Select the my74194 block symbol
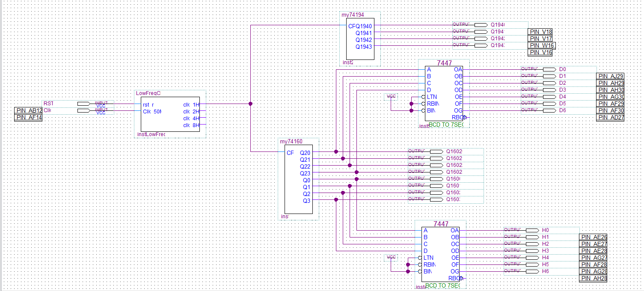 [360, 39]
